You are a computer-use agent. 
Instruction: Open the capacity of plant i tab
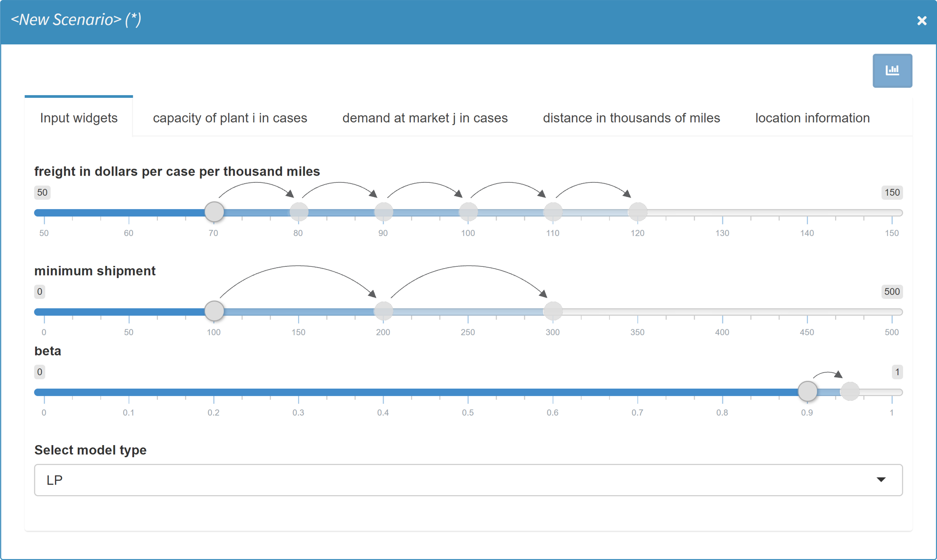click(229, 118)
